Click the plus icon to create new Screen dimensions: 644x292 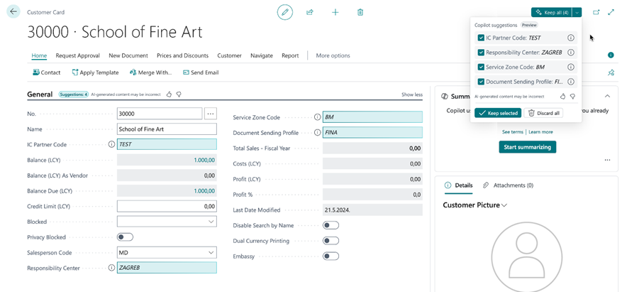click(x=335, y=12)
